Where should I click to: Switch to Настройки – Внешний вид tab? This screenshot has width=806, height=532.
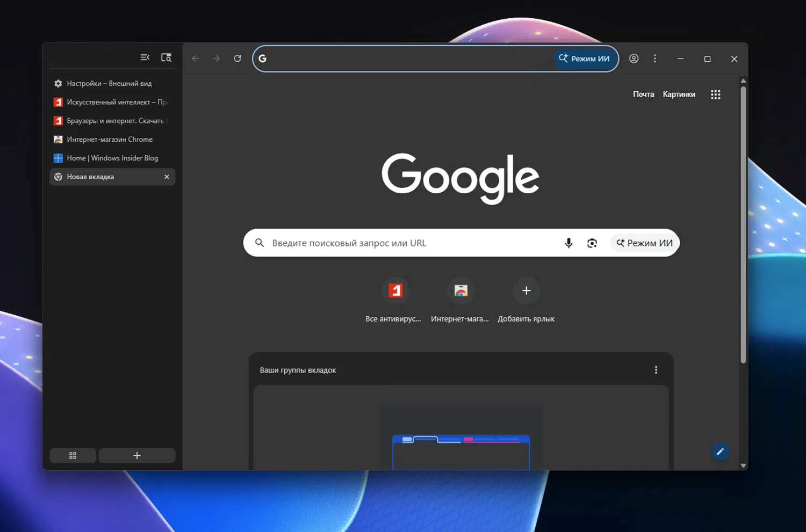tap(112, 84)
